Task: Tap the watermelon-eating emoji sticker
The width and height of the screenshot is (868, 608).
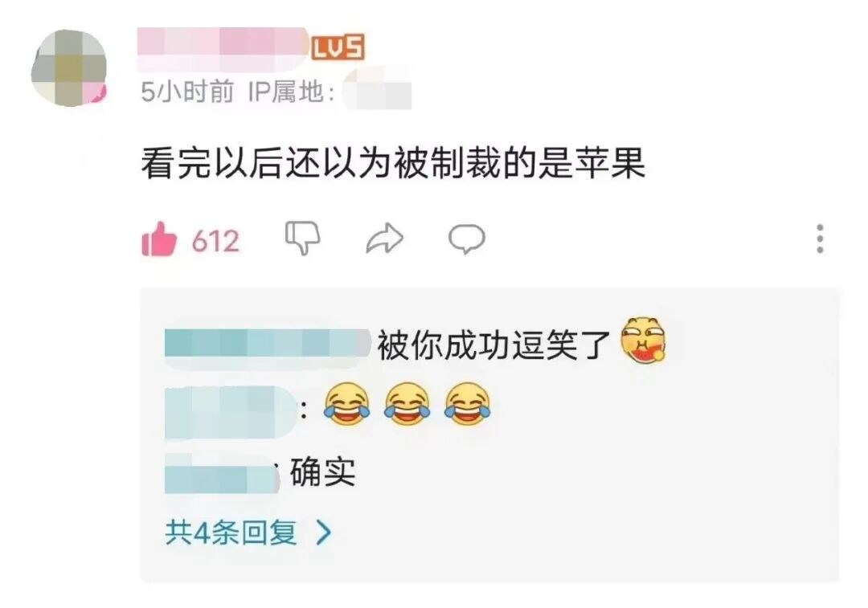Action: click(643, 340)
